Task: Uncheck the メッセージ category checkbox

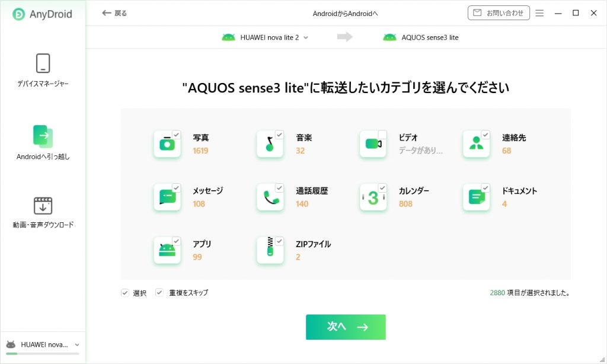Action: click(x=176, y=188)
